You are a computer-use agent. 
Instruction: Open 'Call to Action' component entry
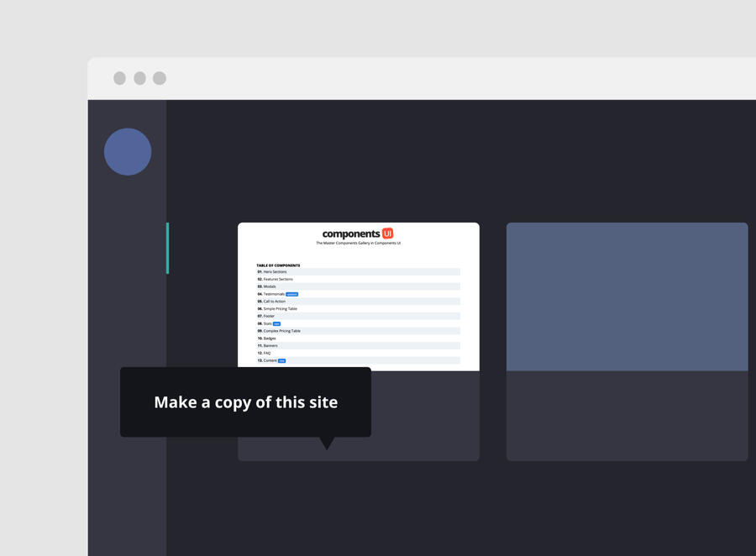[275, 302]
